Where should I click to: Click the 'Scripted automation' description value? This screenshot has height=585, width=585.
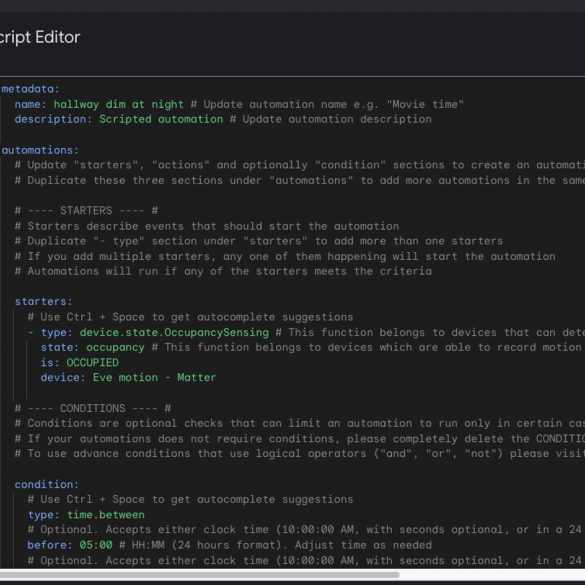coord(161,119)
